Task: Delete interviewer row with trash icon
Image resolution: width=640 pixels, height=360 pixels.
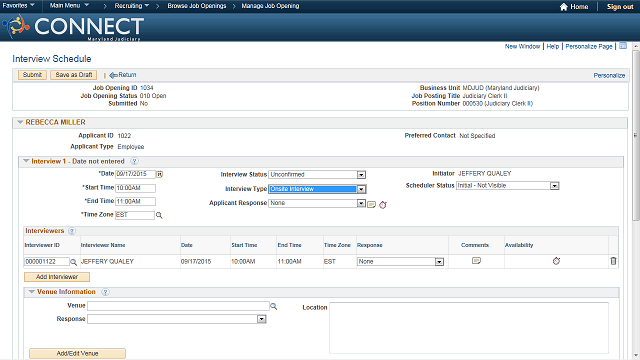Action: tap(613, 261)
